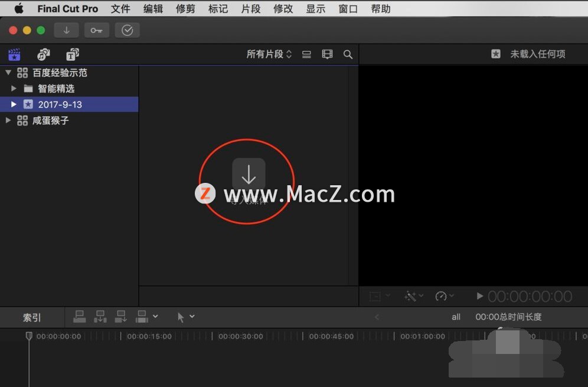This screenshot has width=588, height=387.
Task: Click the timeline ruler at 00:01:00:00
Action: coord(423,336)
